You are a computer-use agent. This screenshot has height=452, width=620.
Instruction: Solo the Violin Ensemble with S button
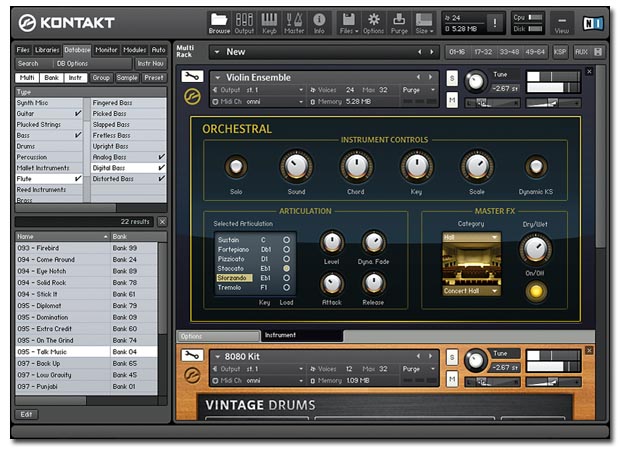(452, 78)
